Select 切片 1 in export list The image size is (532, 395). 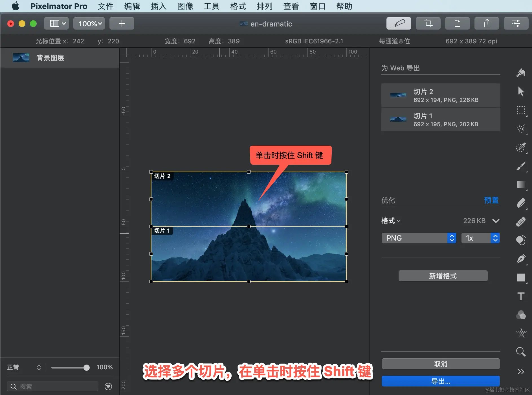(x=441, y=119)
